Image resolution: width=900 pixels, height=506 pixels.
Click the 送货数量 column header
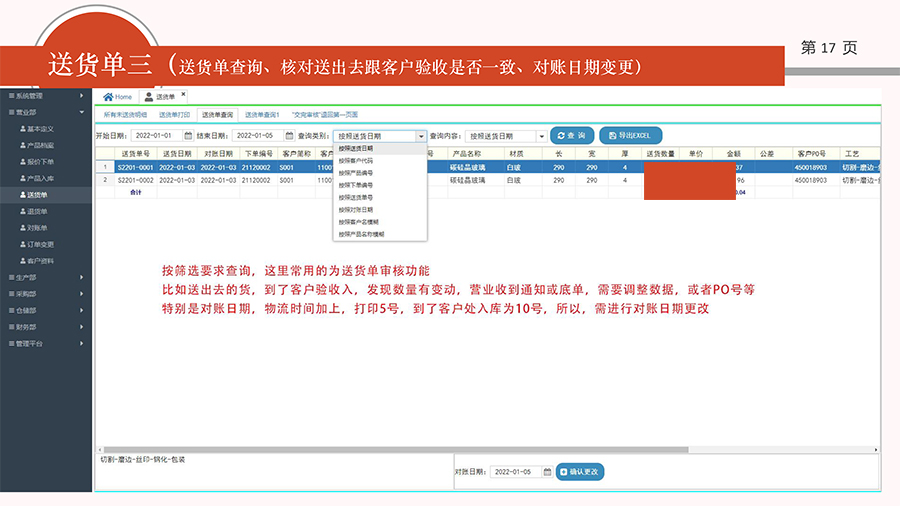660,154
